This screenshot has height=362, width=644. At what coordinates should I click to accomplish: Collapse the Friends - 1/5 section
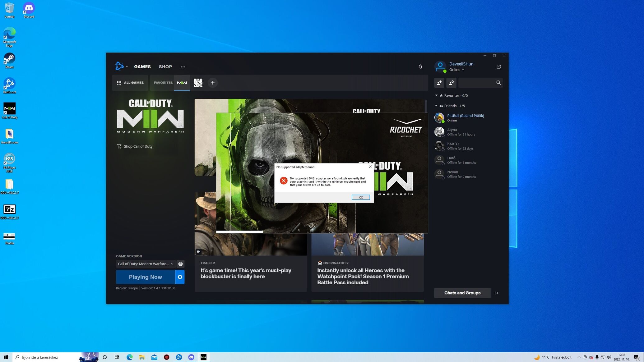[436, 106]
